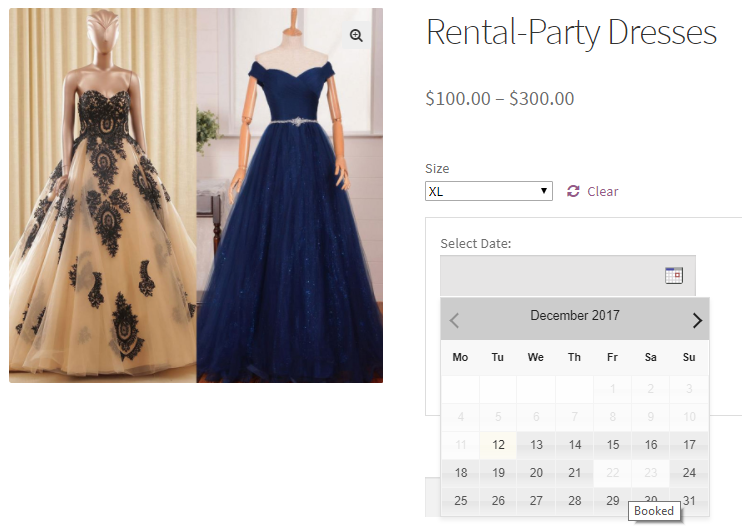Open the calendar icon in date field

[x=673, y=275]
